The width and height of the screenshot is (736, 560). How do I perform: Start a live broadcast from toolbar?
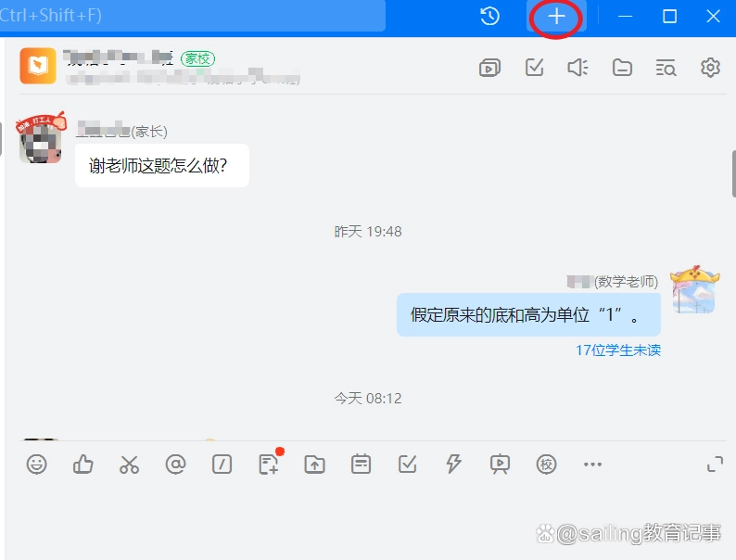point(500,465)
